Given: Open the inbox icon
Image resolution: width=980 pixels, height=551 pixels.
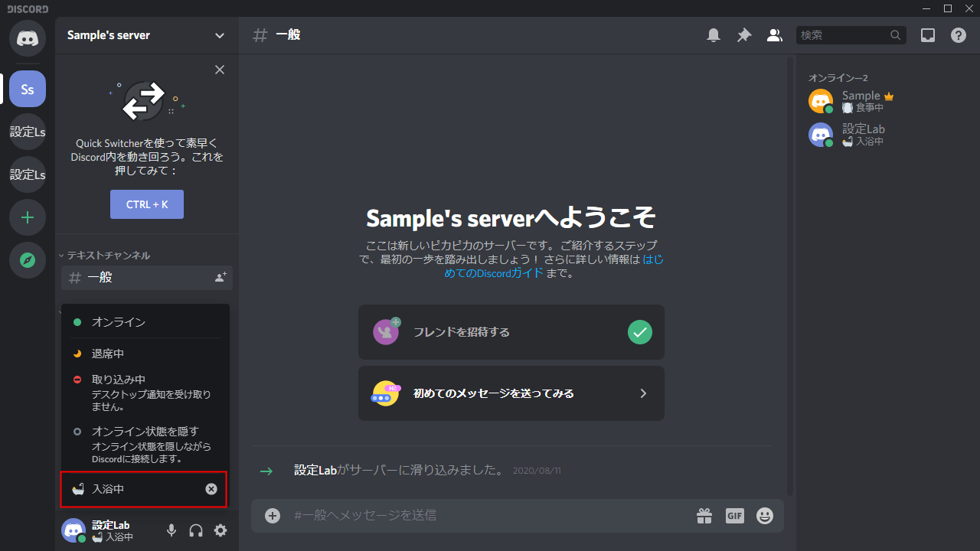Looking at the screenshot, I should (928, 35).
